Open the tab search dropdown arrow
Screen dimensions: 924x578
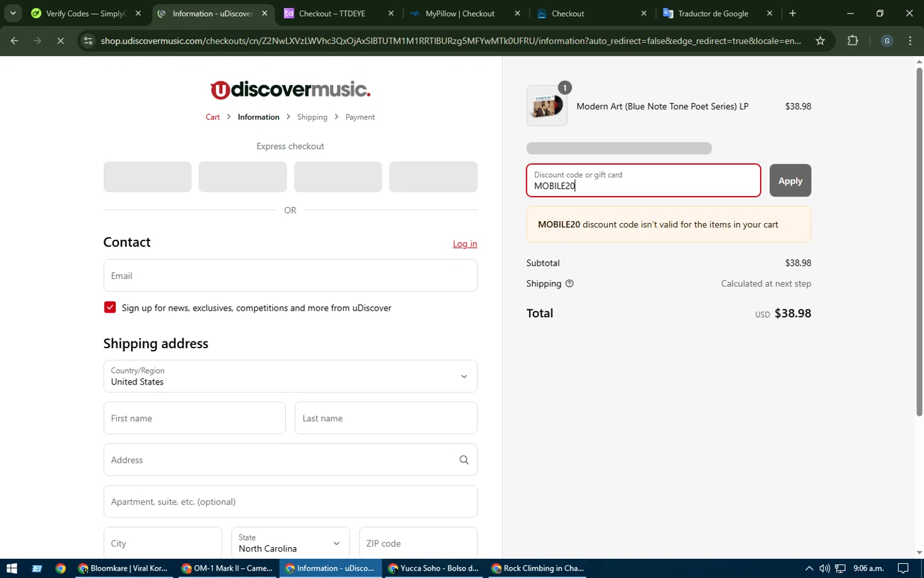tap(12, 13)
